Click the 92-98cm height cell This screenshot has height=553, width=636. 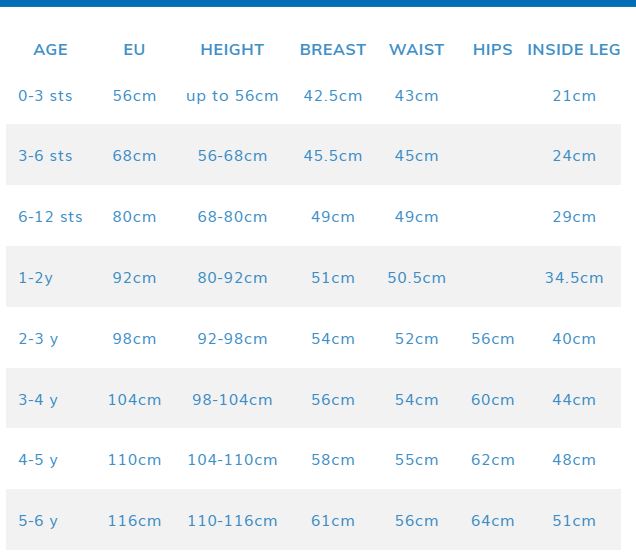pyautogui.click(x=232, y=339)
